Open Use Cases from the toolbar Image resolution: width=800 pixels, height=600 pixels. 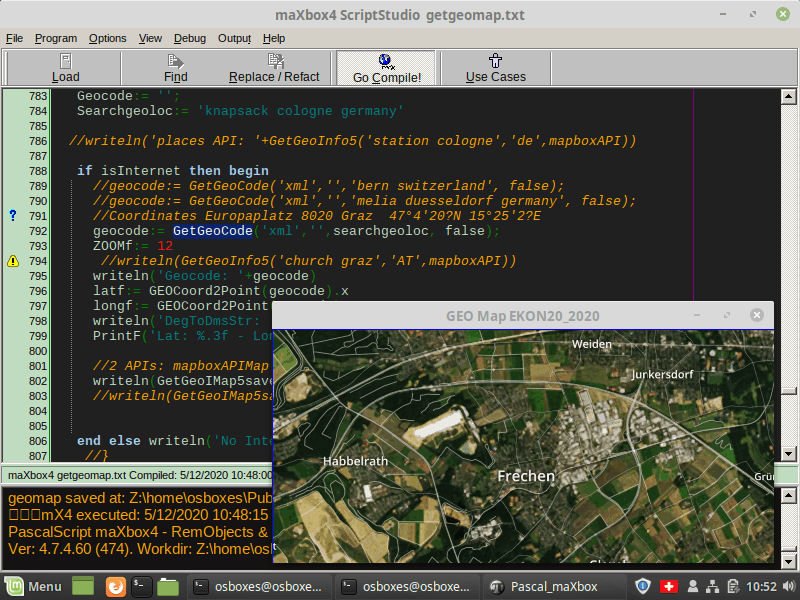coord(495,68)
